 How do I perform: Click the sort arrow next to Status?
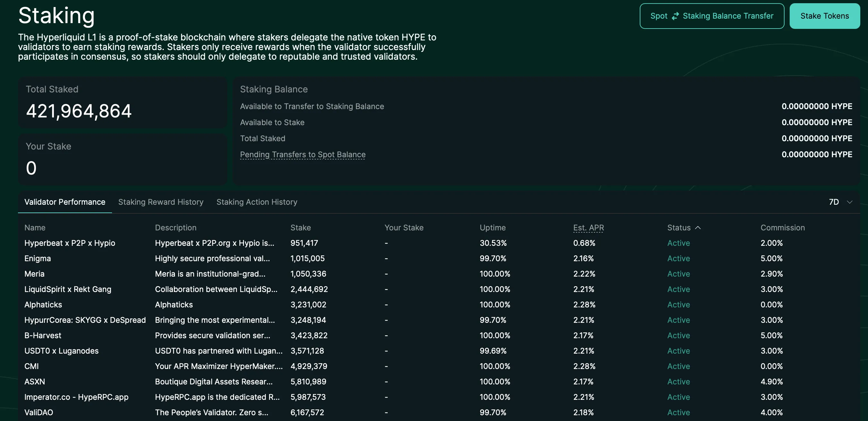pos(698,228)
